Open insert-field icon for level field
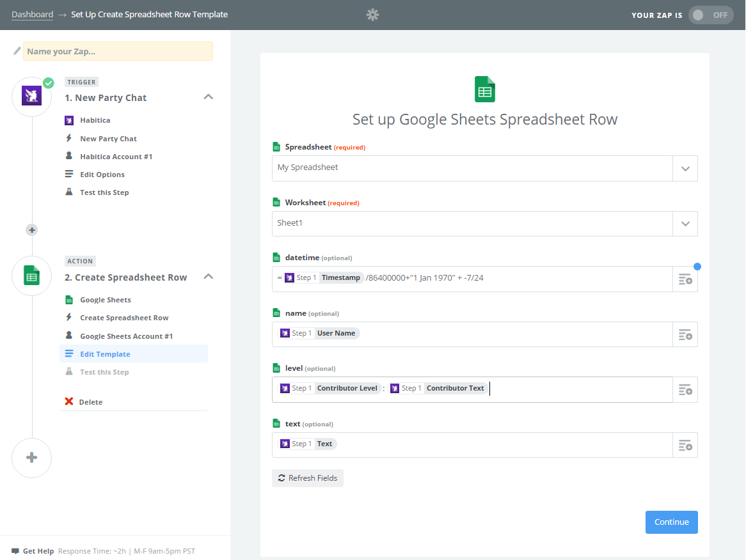The height and width of the screenshot is (560, 746). [685, 390]
